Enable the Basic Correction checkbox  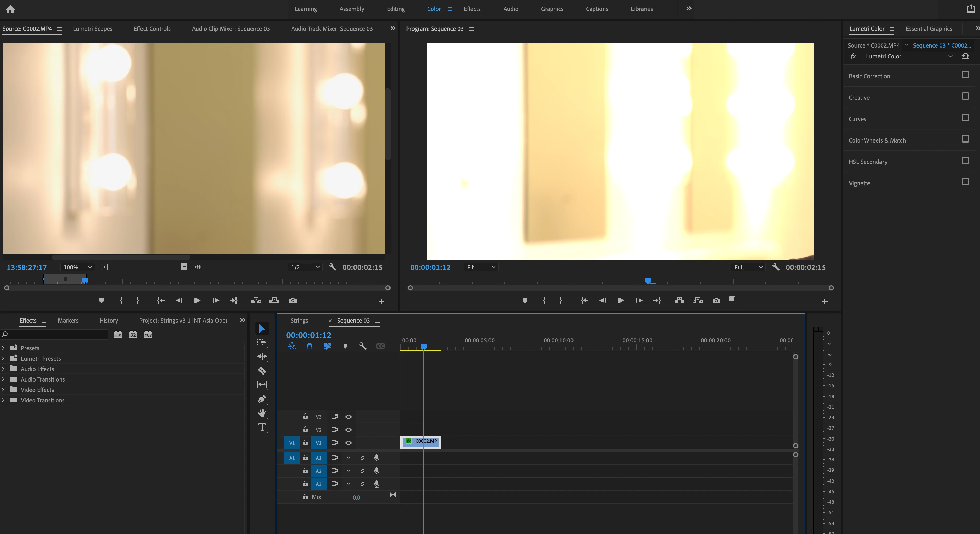[x=965, y=75]
